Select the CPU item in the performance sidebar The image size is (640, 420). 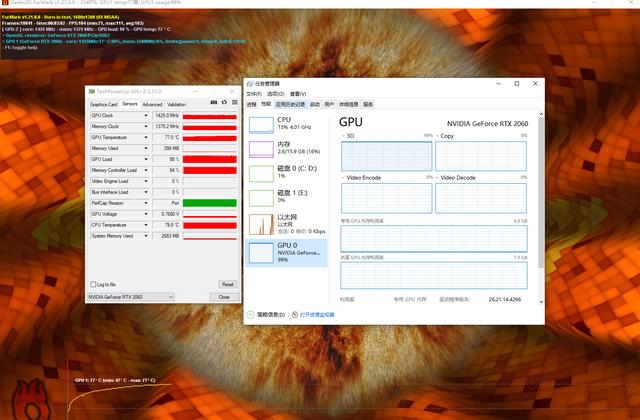(x=287, y=124)
